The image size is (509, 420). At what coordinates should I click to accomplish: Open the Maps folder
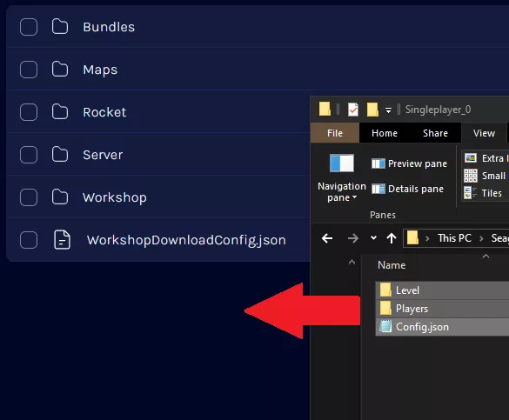click(100, 70)
